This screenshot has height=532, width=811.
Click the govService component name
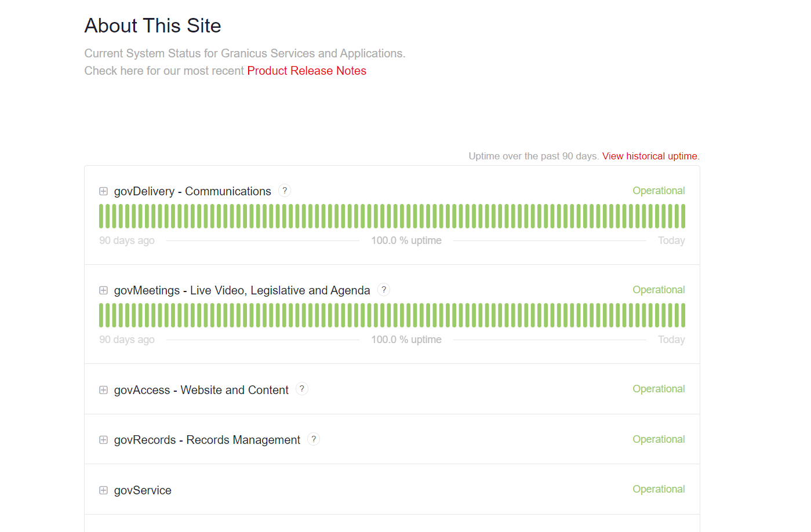point(143,490)
